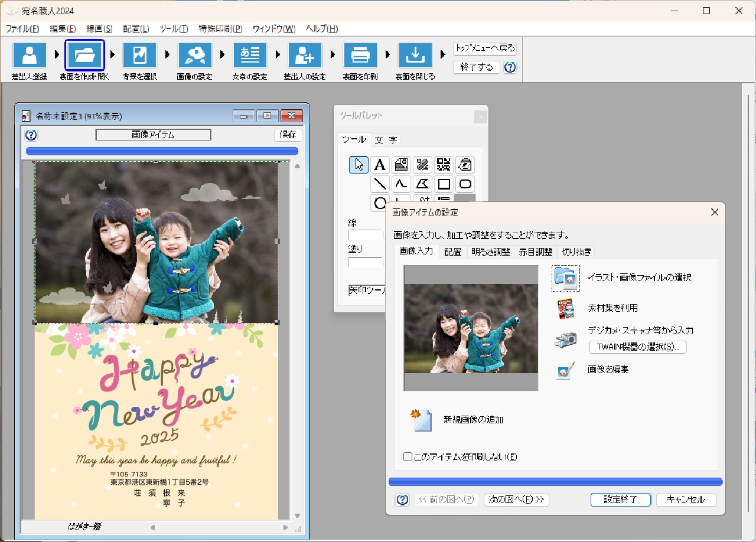Select the straight line tool

coord(380,184)
